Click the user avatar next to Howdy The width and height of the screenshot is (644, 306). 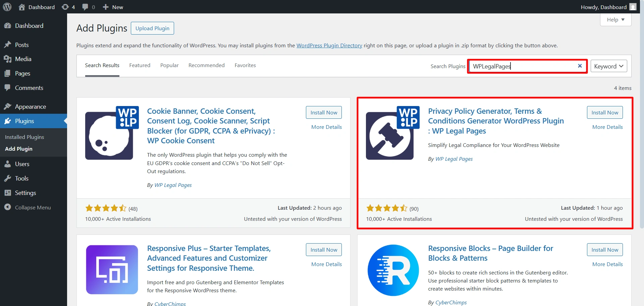pos(633,7)
